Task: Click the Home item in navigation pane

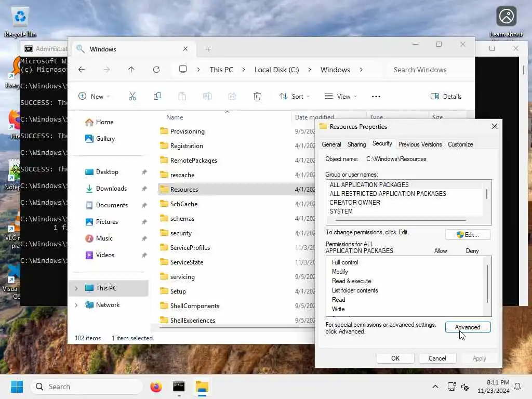Action: [x=104, y=122]
